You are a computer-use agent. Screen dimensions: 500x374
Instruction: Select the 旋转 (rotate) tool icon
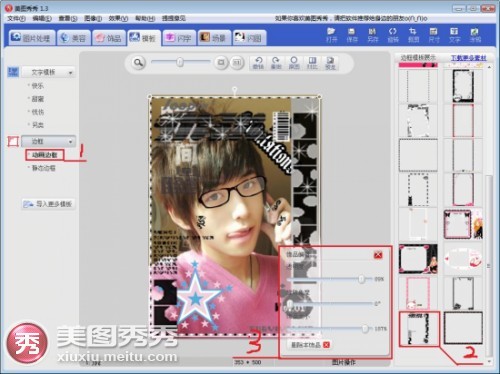click(x=393, y=35)
